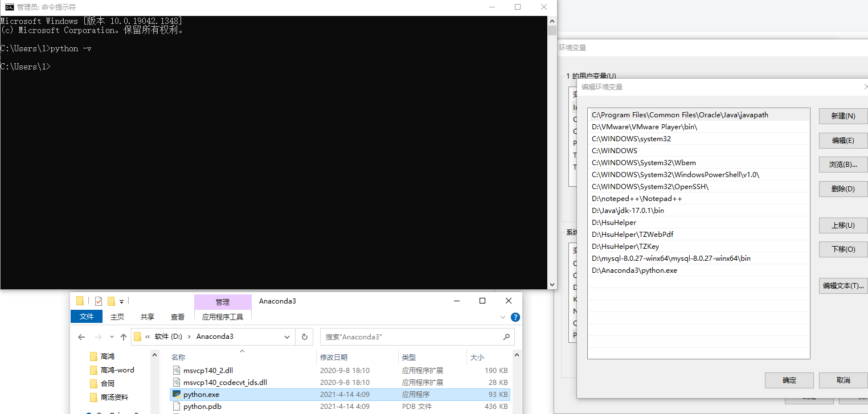The width and height of the screenshot is (868, 414).
Task: Refresh the Anaconda3 folder view
Action: 305,337
